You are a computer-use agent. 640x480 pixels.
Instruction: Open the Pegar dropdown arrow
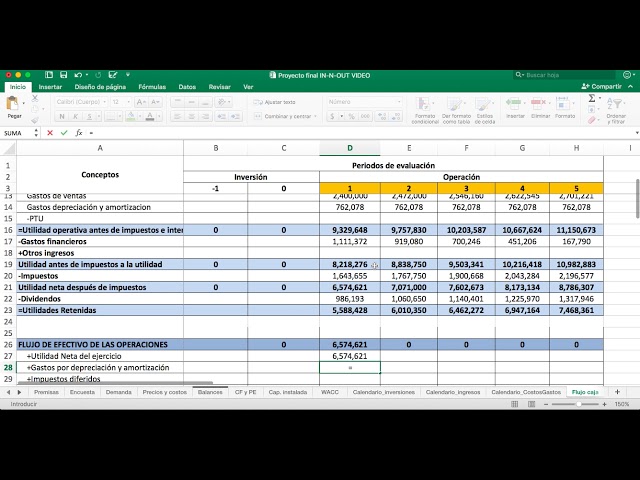click(24, 103)
